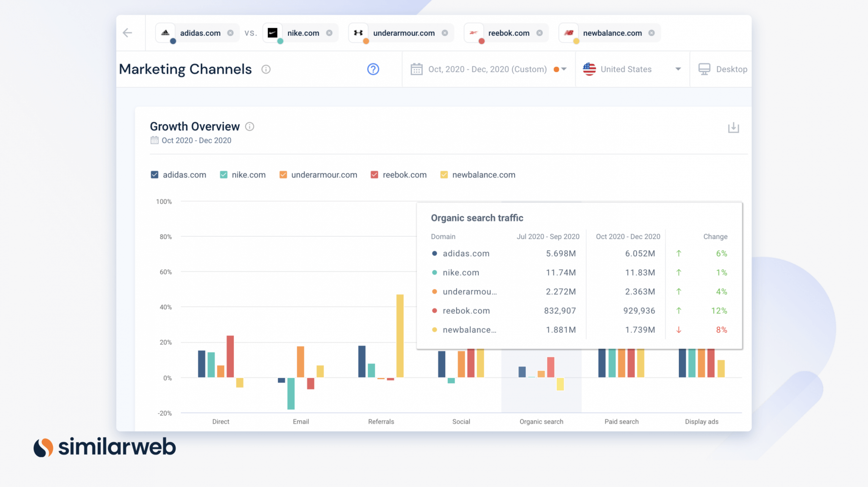The width and height of the screenshot is (868, 487).
Task: Disable the reebok.com legend checkbox
Action: [374, 174]
